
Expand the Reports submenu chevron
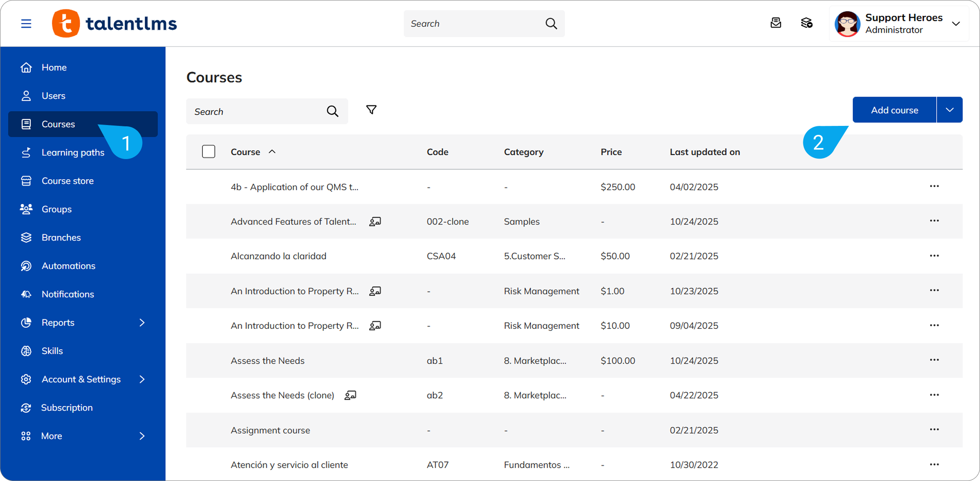coord(142,323)
